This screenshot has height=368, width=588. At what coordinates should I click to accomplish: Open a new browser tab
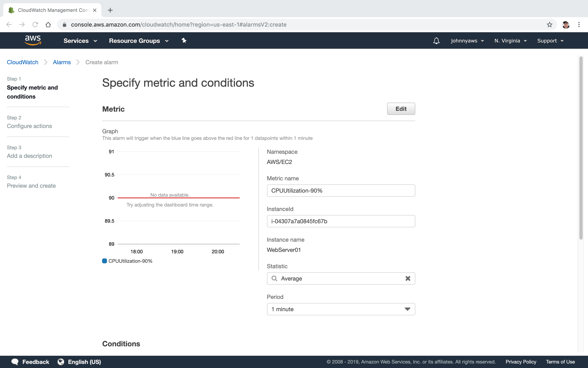(x=110, y=10)
